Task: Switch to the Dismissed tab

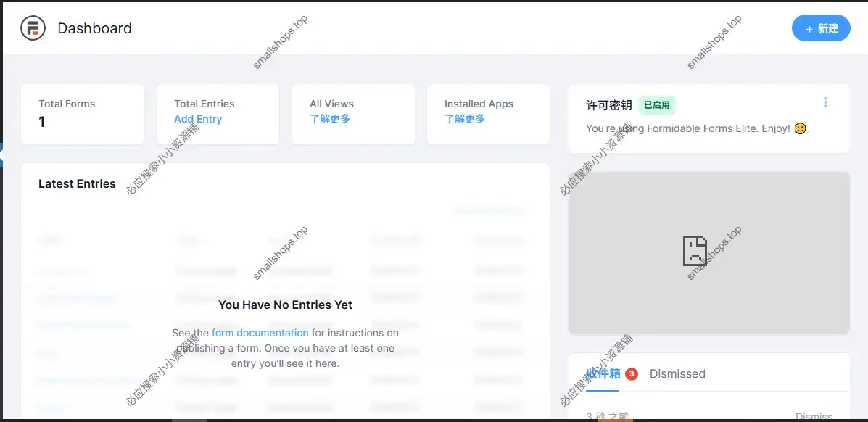Action: click(x=677, y=373)
